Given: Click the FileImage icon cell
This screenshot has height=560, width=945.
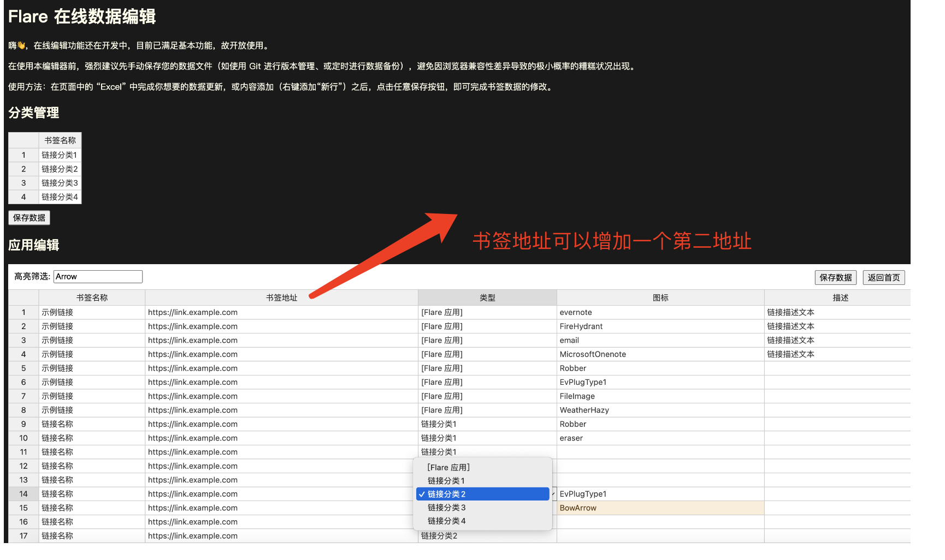Looking at the screenshot, I should coord(660,396).
